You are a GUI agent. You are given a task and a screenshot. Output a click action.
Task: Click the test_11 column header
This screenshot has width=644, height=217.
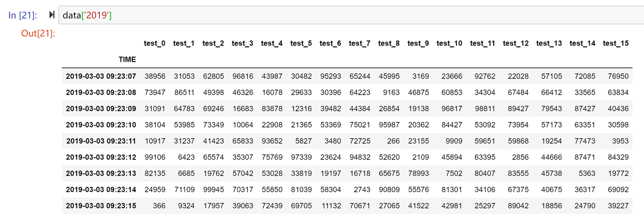(483, 43)
